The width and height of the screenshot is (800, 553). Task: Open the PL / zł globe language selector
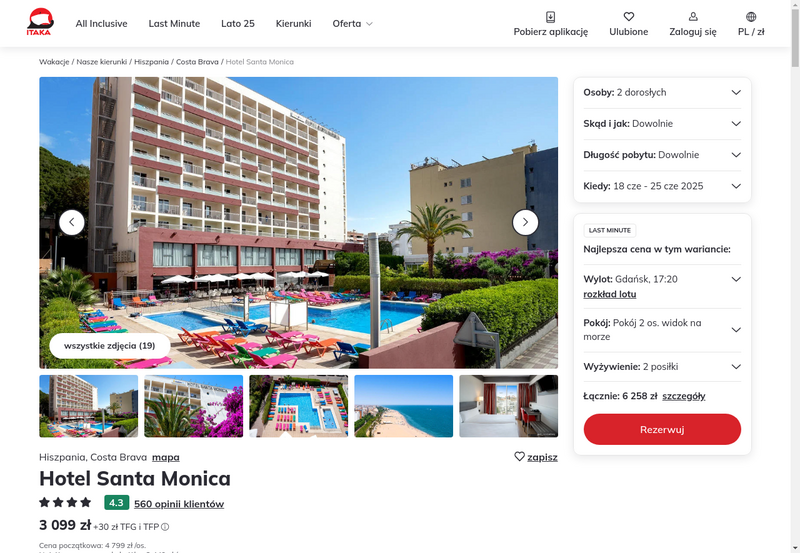tap(751, 17)
